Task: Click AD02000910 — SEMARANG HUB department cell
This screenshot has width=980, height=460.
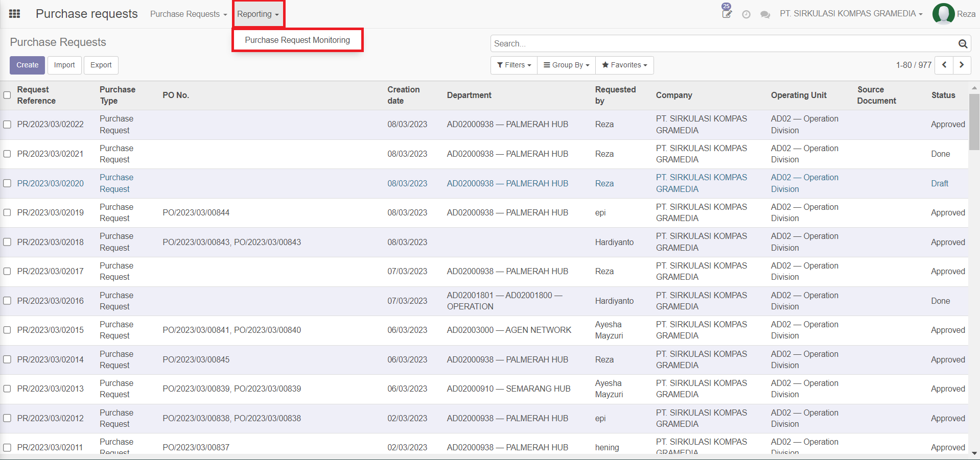Action: click(x=508, y=389)
